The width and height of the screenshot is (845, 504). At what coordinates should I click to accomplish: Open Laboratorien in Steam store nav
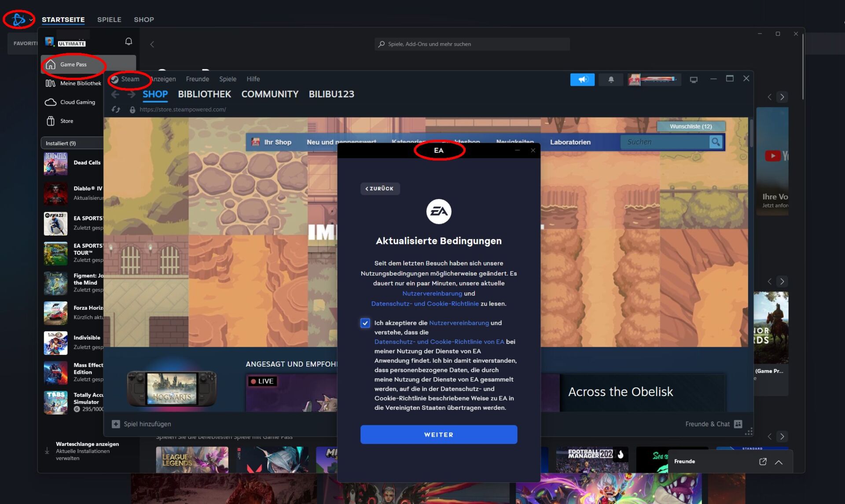coord(570,142)
